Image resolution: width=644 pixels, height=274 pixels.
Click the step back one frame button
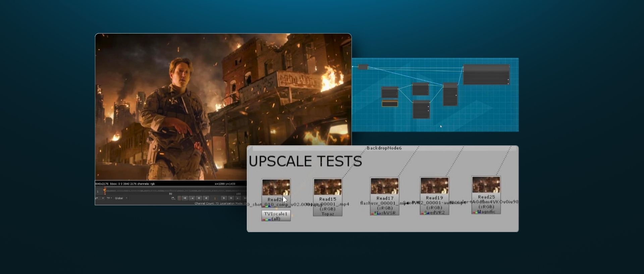199,198
